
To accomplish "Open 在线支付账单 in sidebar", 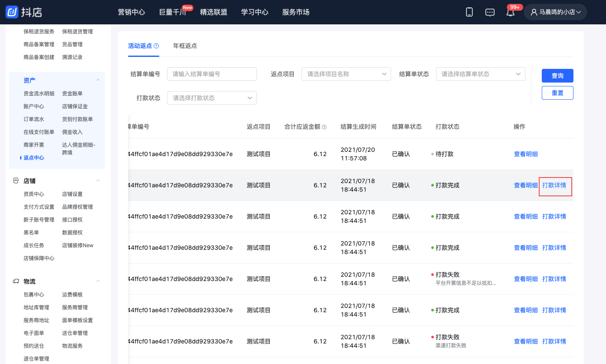I will coord(39,132).
